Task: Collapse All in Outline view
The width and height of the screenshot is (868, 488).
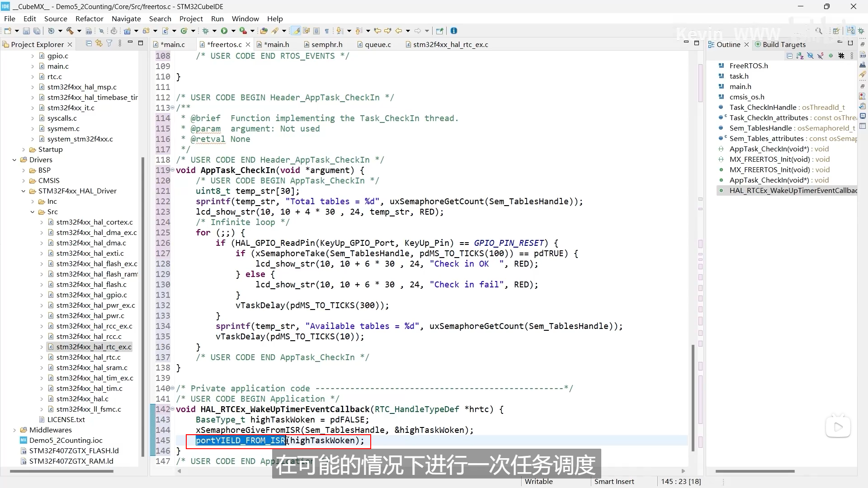Action: click(x=789, y=56)
